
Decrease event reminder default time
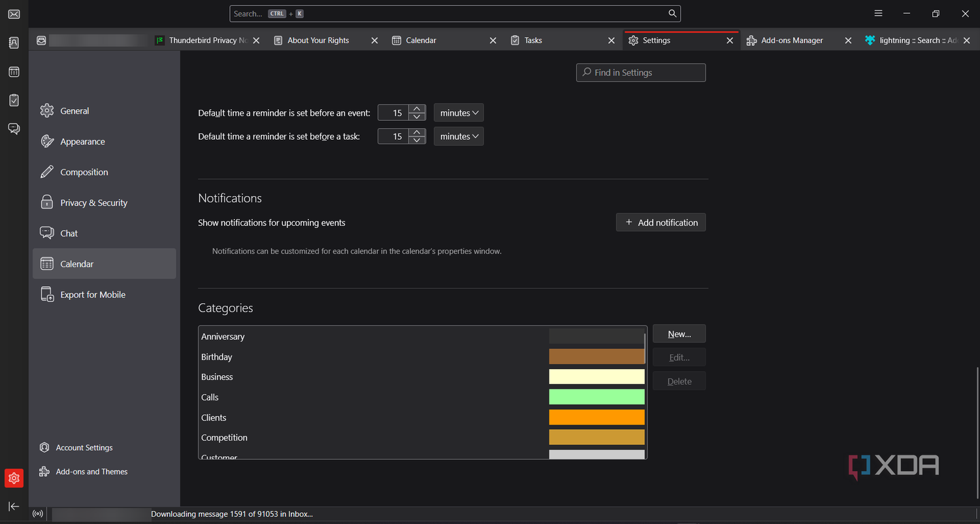[417, 117]
